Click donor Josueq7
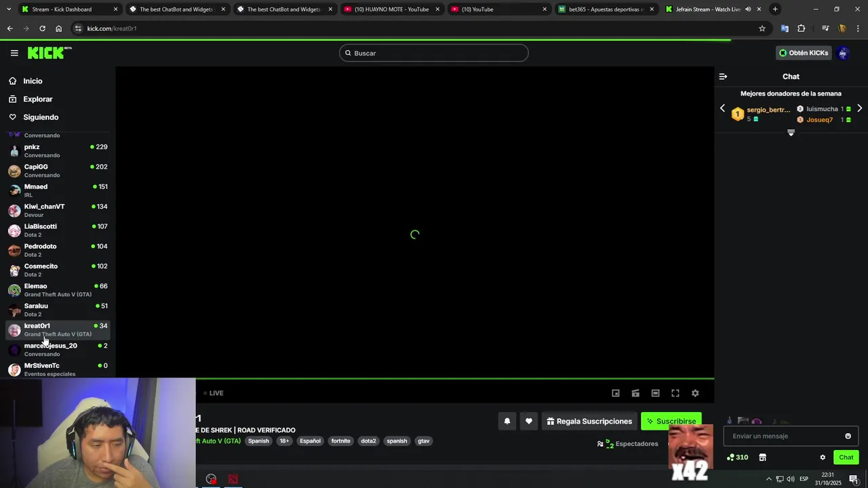This screenshot has width=868, height=488. [x=819, y=120]
